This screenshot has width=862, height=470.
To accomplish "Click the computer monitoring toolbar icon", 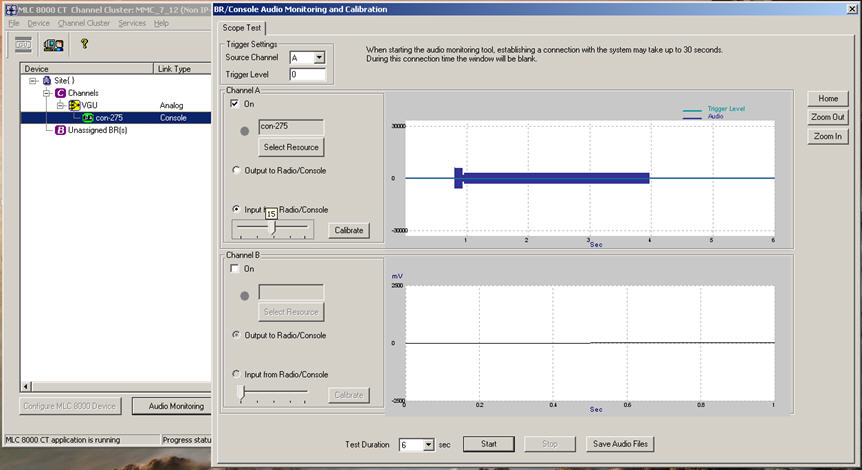I will pyautogui.click(x=53, y=45).
